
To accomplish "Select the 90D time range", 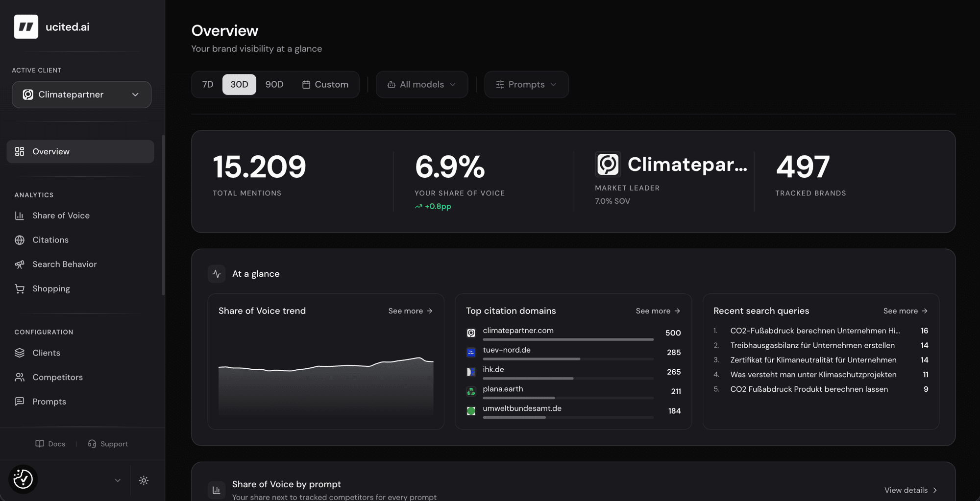I will pyautogui.click(x=274, y=85).
